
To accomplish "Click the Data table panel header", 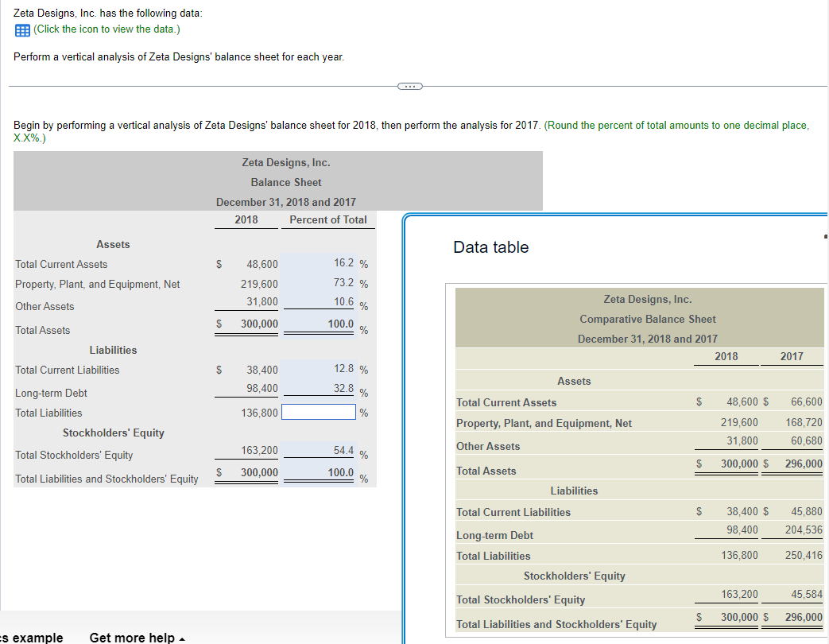I will (x=490, y=246).
